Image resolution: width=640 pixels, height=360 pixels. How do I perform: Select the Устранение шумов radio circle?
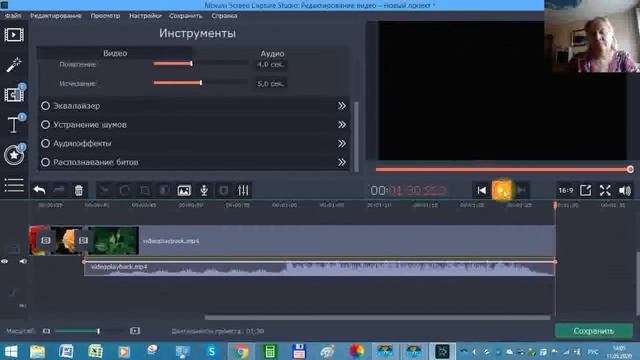45,124
